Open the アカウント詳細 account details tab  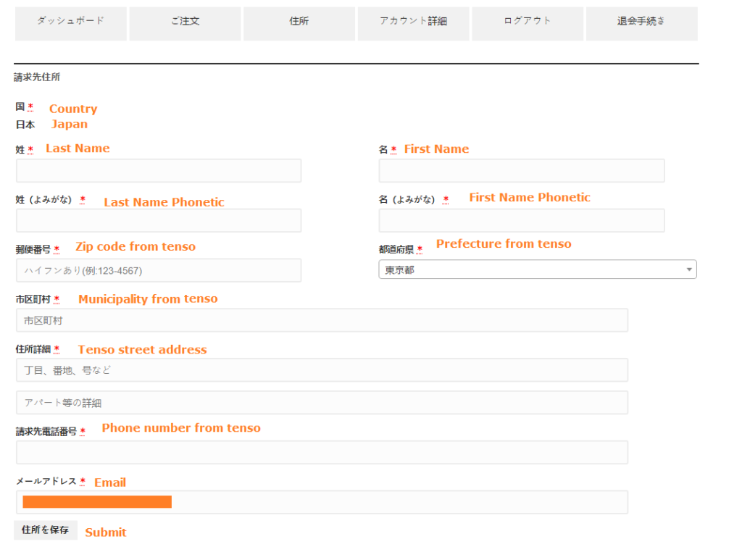click(413, 21)
